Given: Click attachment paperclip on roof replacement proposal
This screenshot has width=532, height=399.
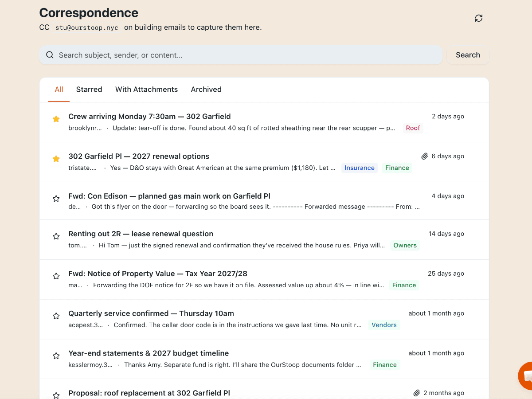Looking at the screenshot, I should 417,393.
